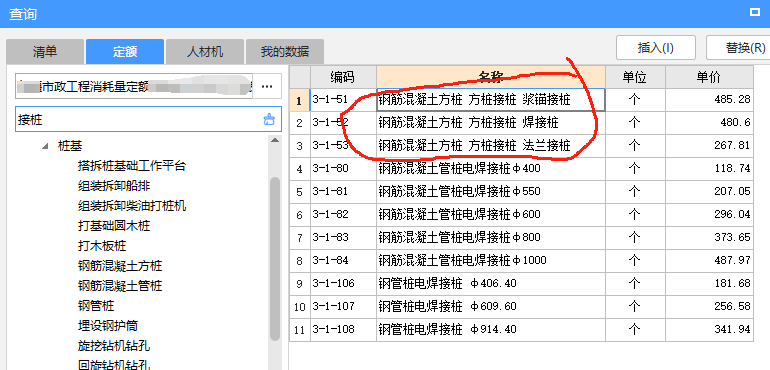Click the price value 256.58
Viewport: 770px width, 370px height.
732,306
